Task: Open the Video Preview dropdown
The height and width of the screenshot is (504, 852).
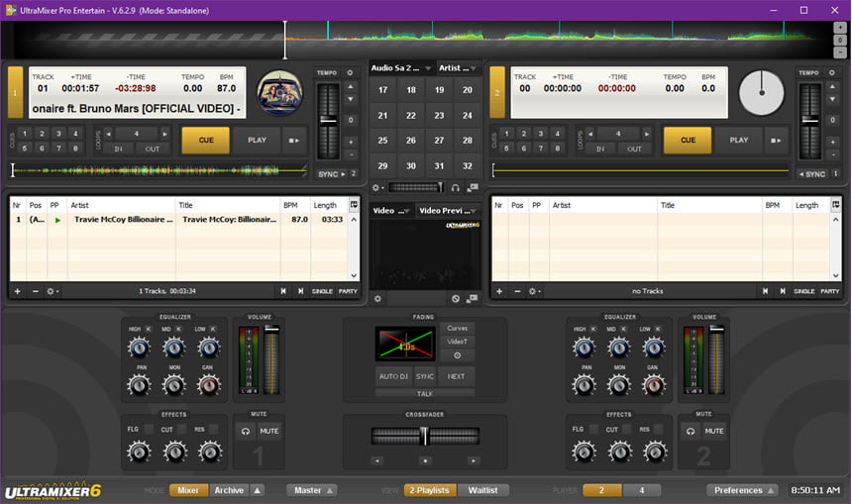Action: click(448, 211)
